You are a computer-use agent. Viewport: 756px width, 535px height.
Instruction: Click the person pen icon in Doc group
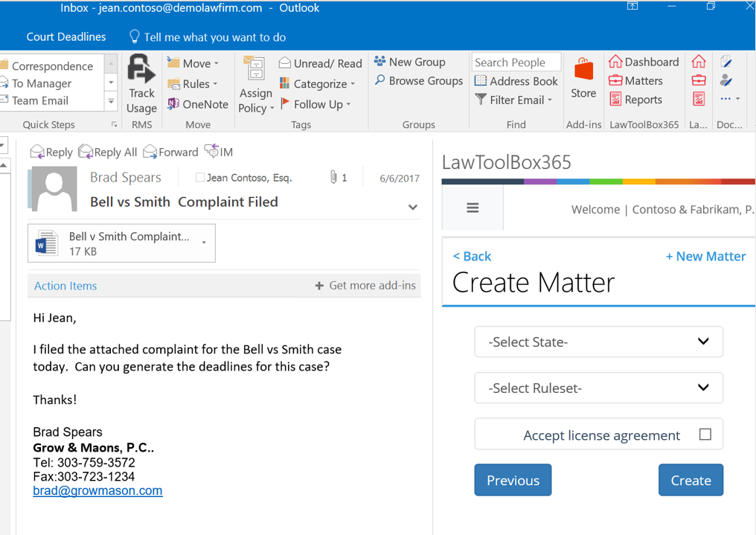pyautogui.click(x=726, y=80)
